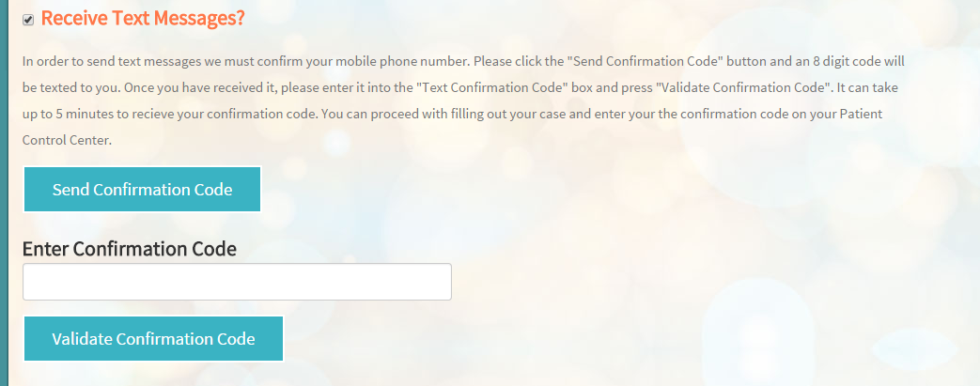Click the "Enter Confirmation Code" field label
The image size is (980, 386).
pos(130,249)
